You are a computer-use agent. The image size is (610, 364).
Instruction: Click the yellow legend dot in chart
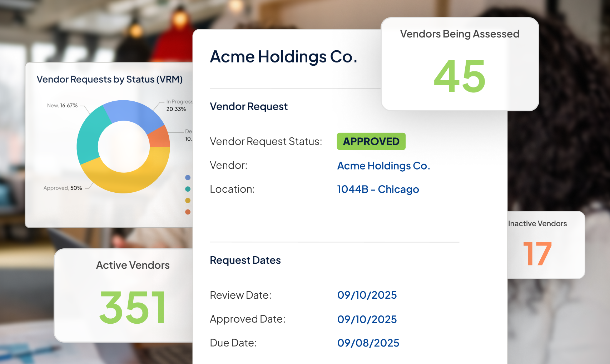click(188, 200)
